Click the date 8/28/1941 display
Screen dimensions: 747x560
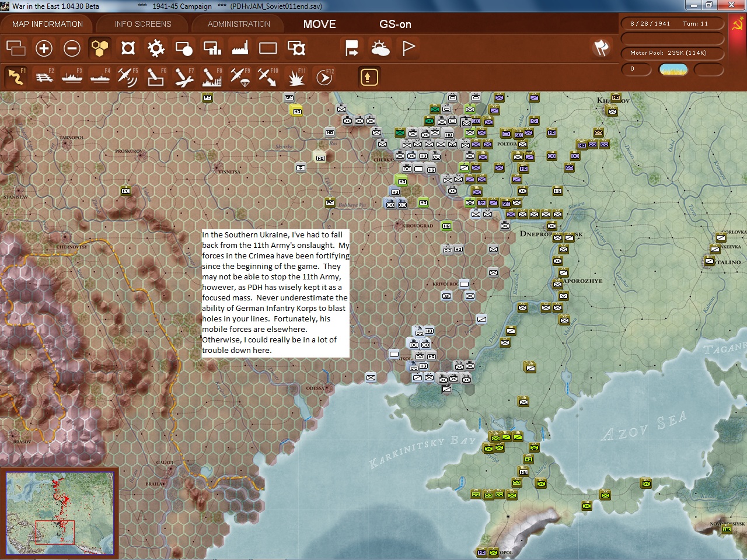coord(650,24)
